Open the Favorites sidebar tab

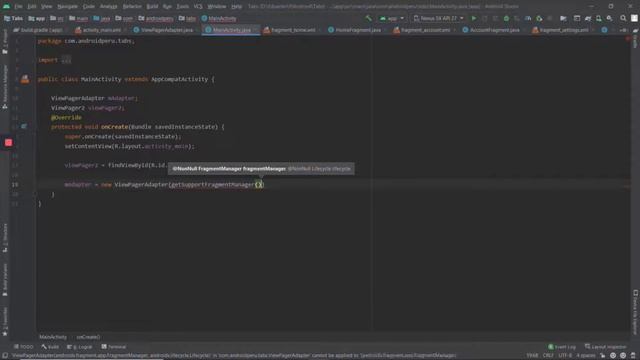[5, 322]
